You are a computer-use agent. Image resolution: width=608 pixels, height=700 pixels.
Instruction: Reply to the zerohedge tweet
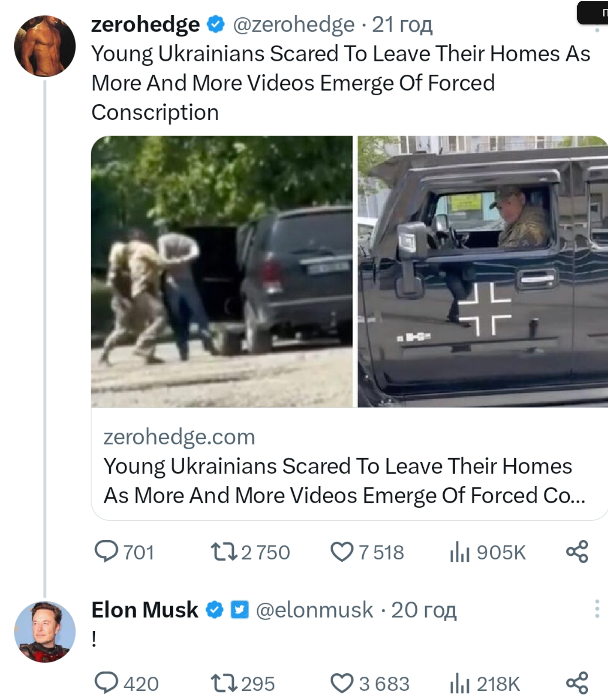[106, 552]
